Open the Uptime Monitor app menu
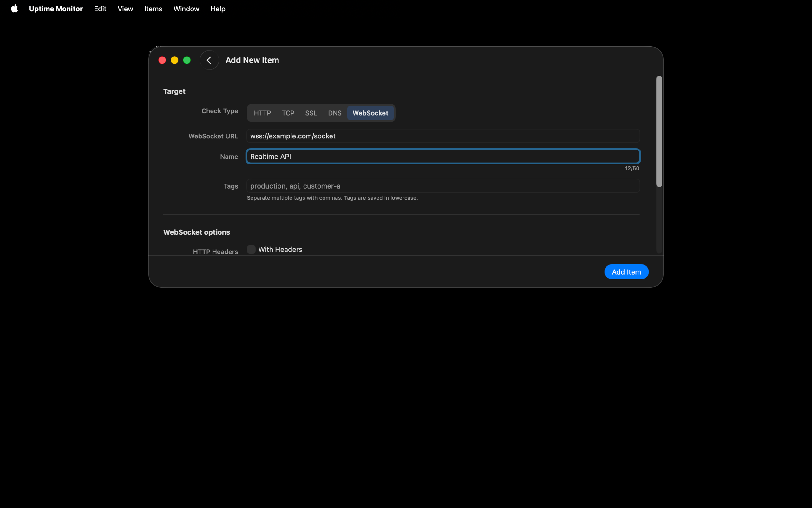Screen dimensions: 812x508 click(56, 9)
